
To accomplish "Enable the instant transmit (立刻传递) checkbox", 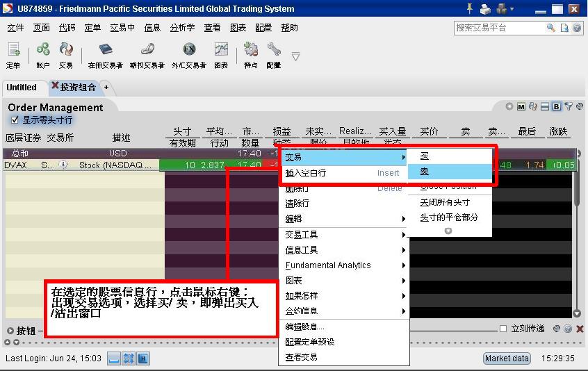I will click(x=503, y=329).
